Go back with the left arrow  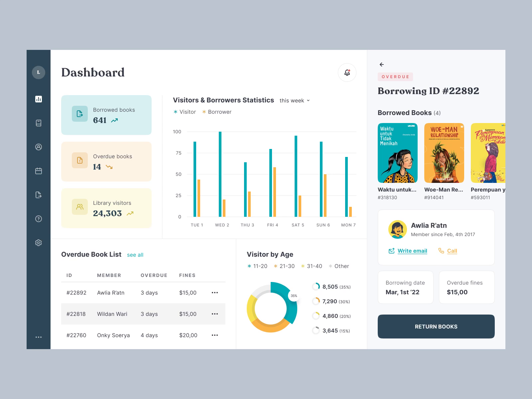coord(382,65)
